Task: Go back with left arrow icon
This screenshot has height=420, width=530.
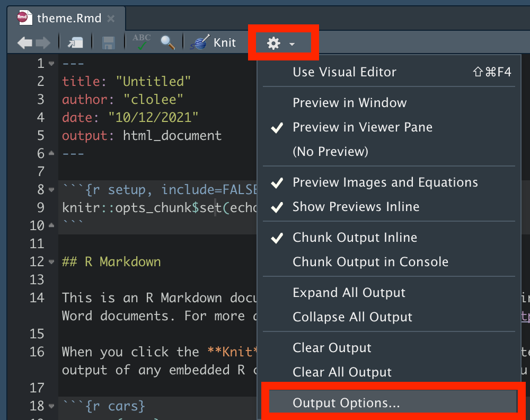Action: tap(25, 43)
